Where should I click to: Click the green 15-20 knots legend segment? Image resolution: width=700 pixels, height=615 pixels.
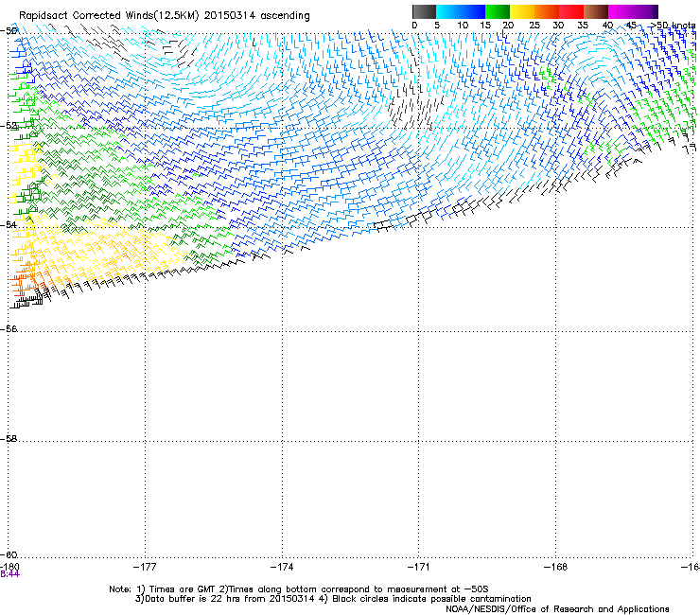pyautogui.click(x=498, y=11)
